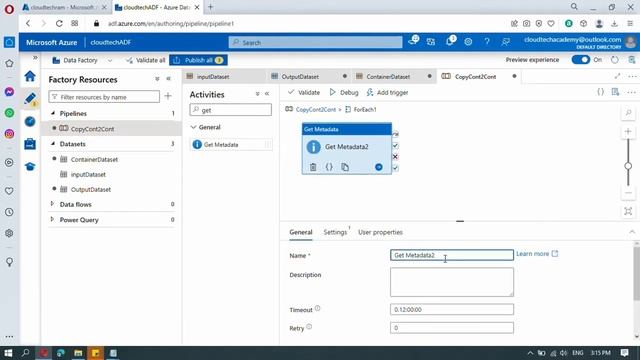This screenshot has height=360, width=640.
Task: Open the feedback icon in Azure header
Action: click(506, 42)
